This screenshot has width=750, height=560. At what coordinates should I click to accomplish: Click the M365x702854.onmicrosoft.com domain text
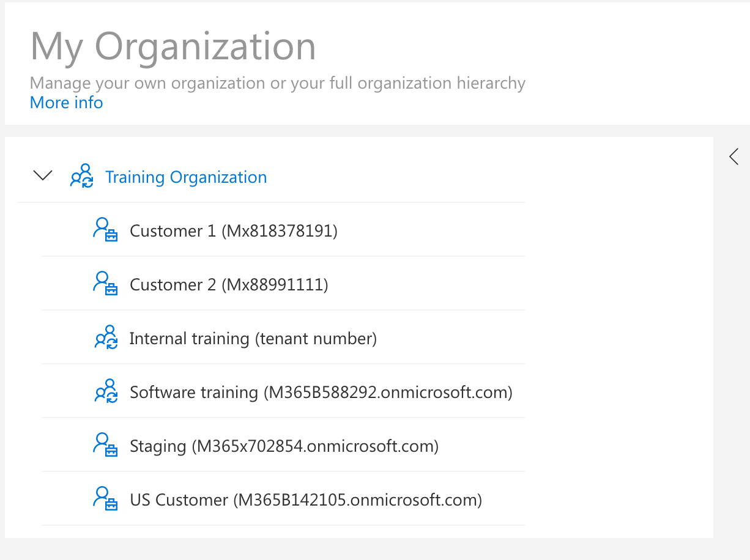tap(316, 446)
